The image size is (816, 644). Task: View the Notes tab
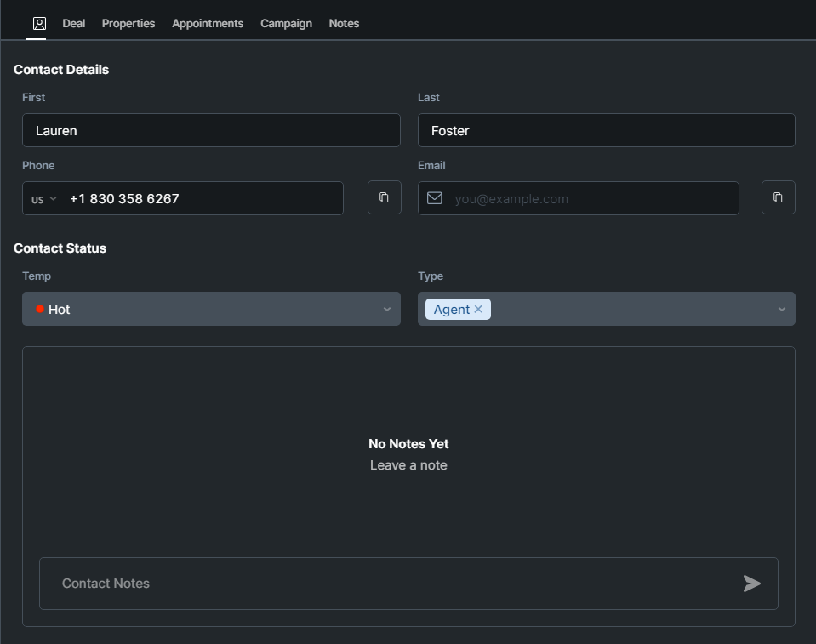pos(344,24)
